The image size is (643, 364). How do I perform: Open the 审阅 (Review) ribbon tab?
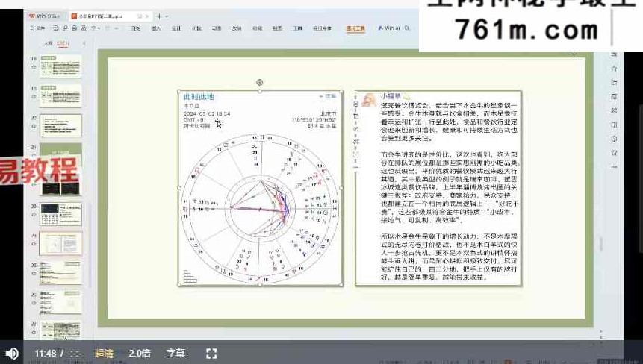[257, 28]
